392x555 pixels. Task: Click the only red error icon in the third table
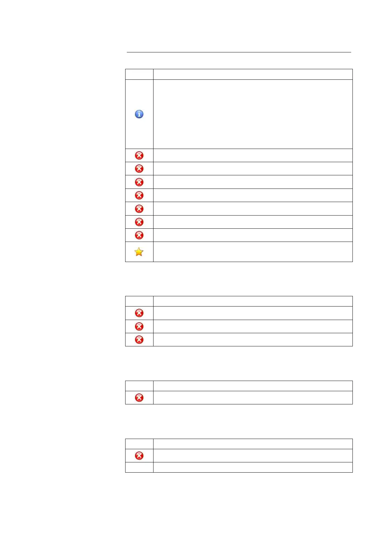[x=139, y=398]
